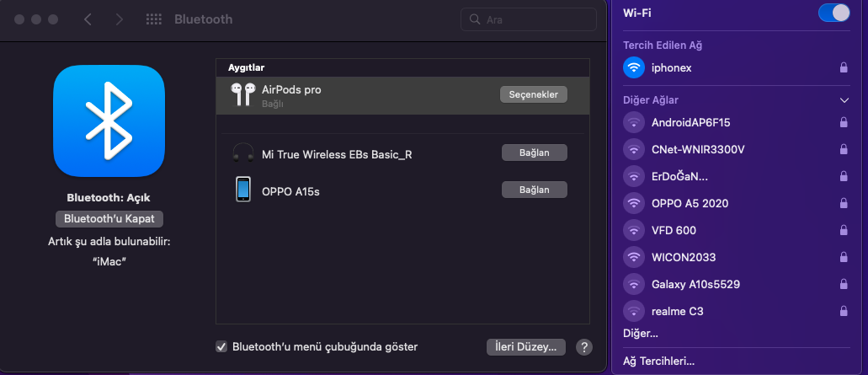
Task: Select AirPods pro row in device list
Action: point(402,95)
